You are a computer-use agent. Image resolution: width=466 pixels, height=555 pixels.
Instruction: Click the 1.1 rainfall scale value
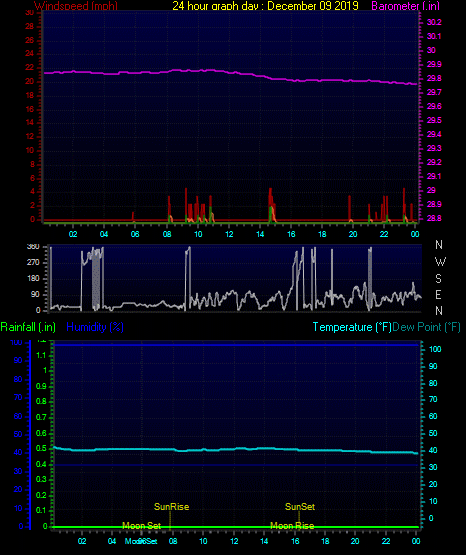click(x=41, y=355)
